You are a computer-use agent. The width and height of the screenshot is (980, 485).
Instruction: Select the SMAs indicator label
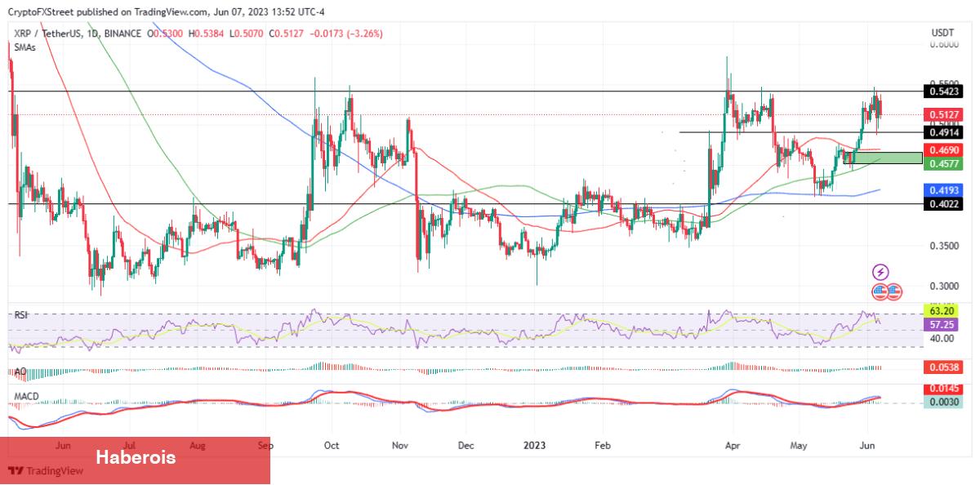(25, 48)
